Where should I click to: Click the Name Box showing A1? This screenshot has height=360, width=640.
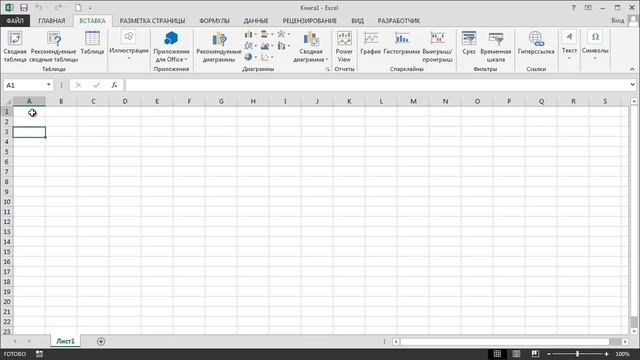[24, 85]
